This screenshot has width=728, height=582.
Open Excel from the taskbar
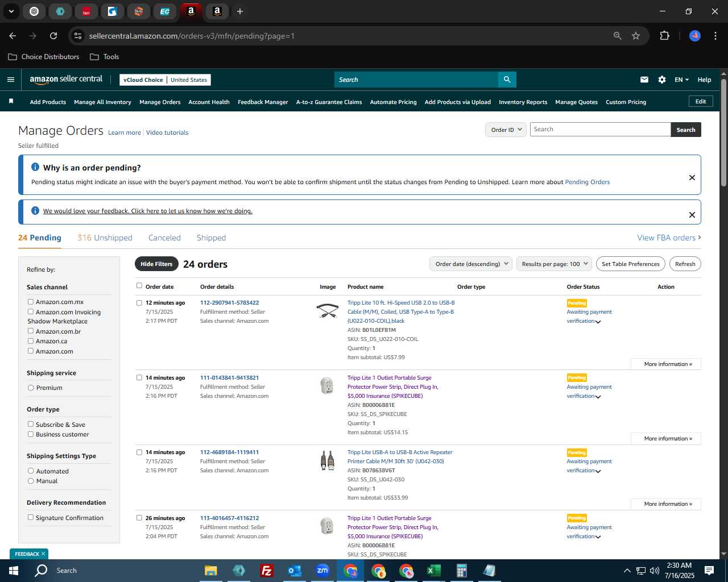[x=434, y=571]
